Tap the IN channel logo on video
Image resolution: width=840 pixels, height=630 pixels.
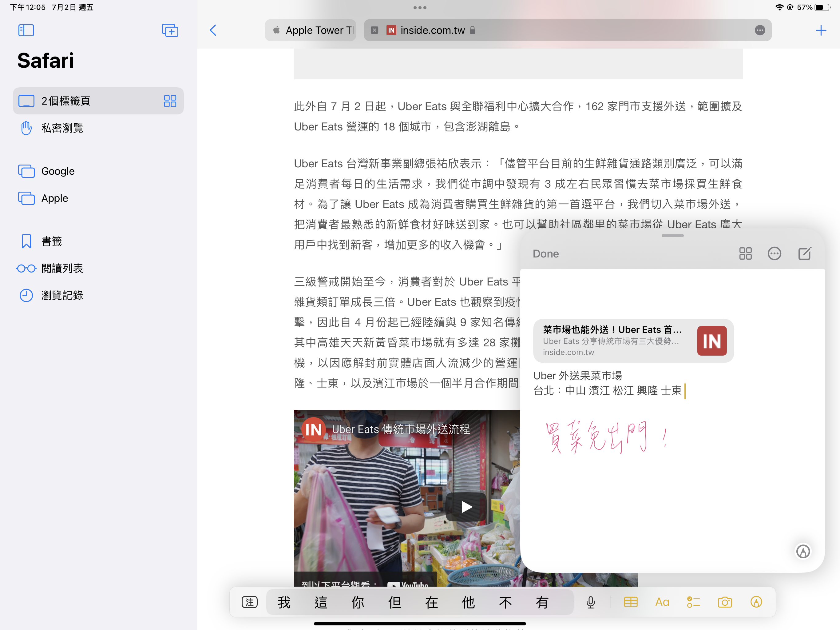click(x=313, y=430)
